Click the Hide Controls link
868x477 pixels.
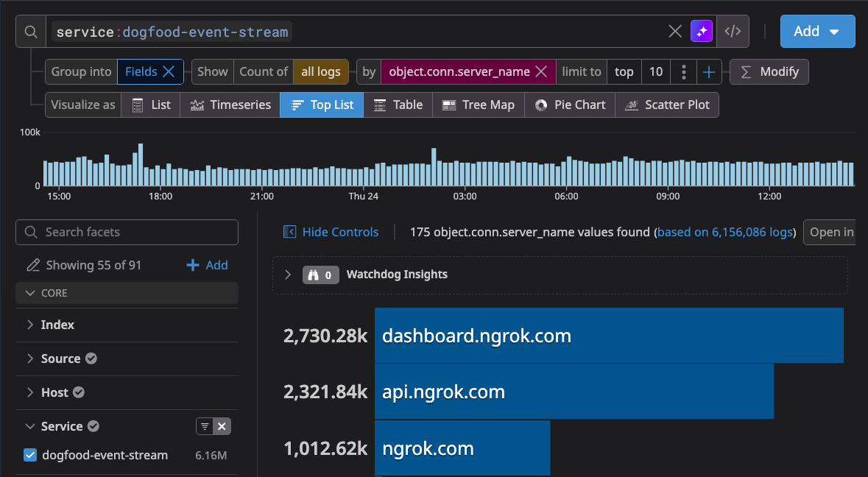click(331, 232)
